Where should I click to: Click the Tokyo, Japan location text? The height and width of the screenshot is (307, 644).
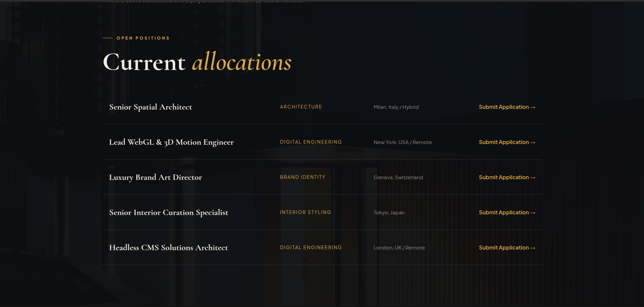click(x=389, y=213)
